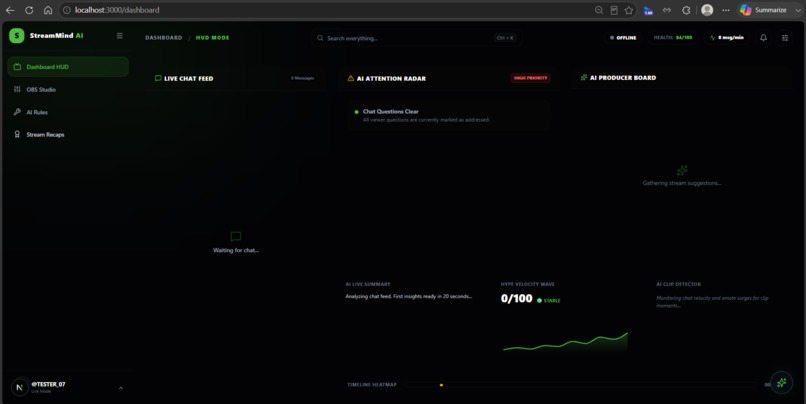Open Dashboard HUD in the sidebar
Image resolution: width=806 pixels, height=404 pixels.
point(68,67)
